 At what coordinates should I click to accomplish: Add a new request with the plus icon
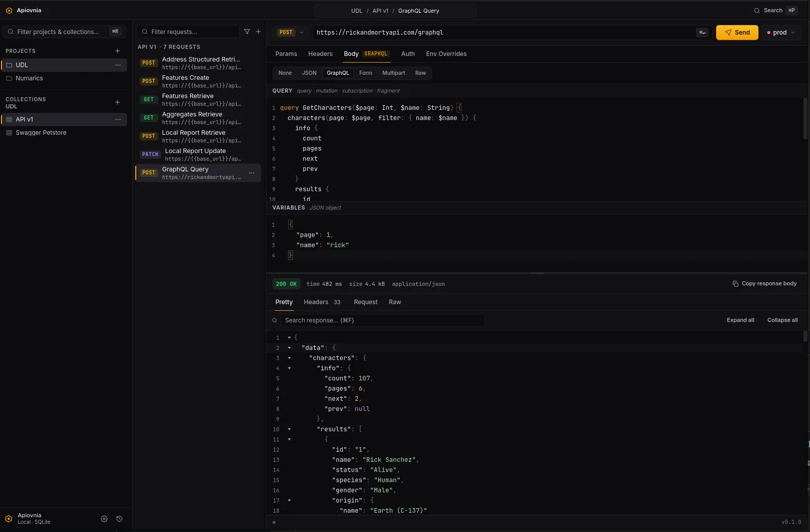(x=258, y=32)
